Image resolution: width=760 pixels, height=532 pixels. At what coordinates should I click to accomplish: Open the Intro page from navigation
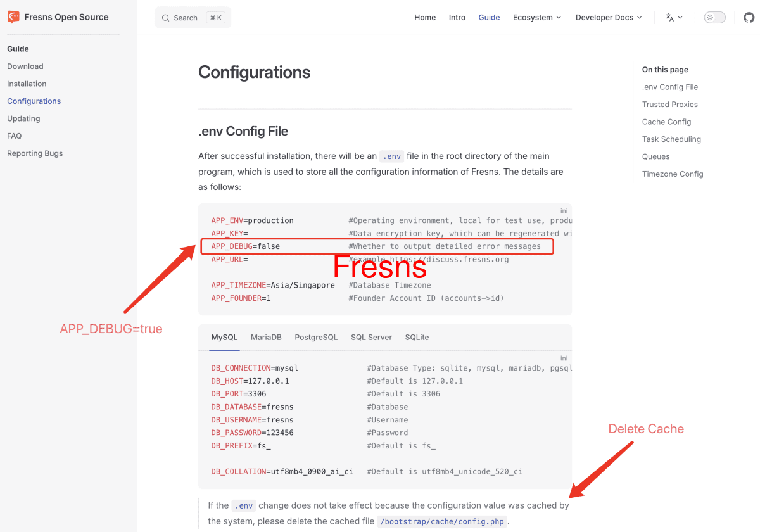pos(457,17)
